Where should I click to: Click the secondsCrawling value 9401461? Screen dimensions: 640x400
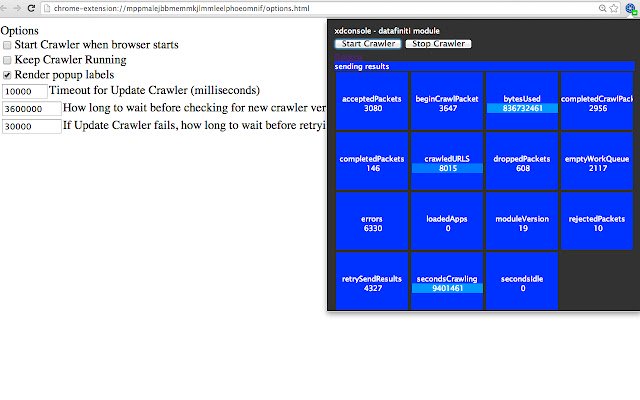pyautogui.click(x=447, y=288)
